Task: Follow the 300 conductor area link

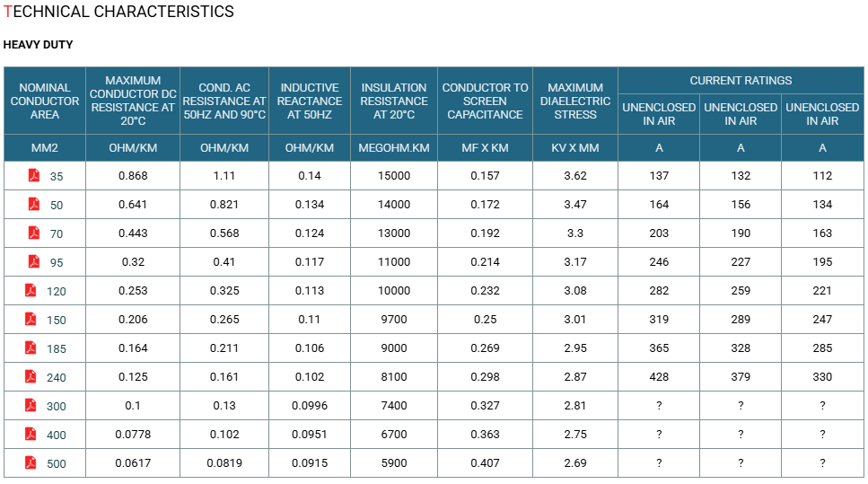Action: [56, 407]
